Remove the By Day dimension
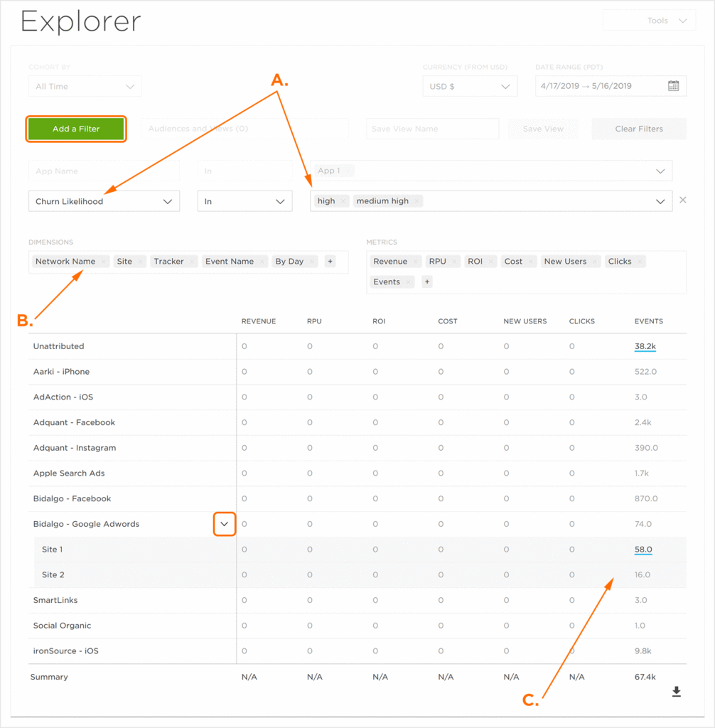 312,262
